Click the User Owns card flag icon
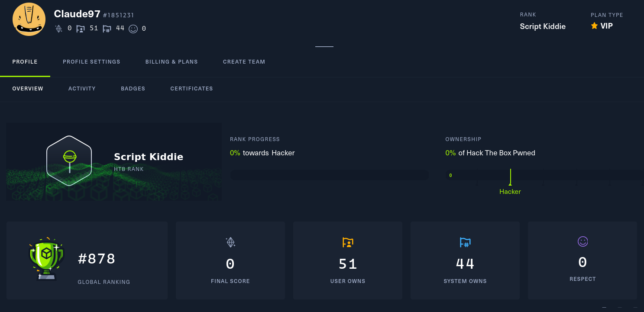 point(348,242)
